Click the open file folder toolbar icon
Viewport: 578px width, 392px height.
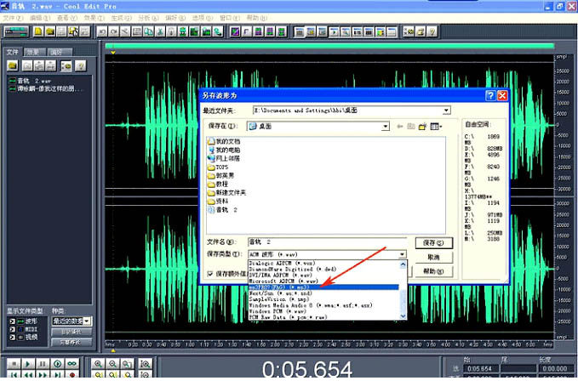(50, 32)
